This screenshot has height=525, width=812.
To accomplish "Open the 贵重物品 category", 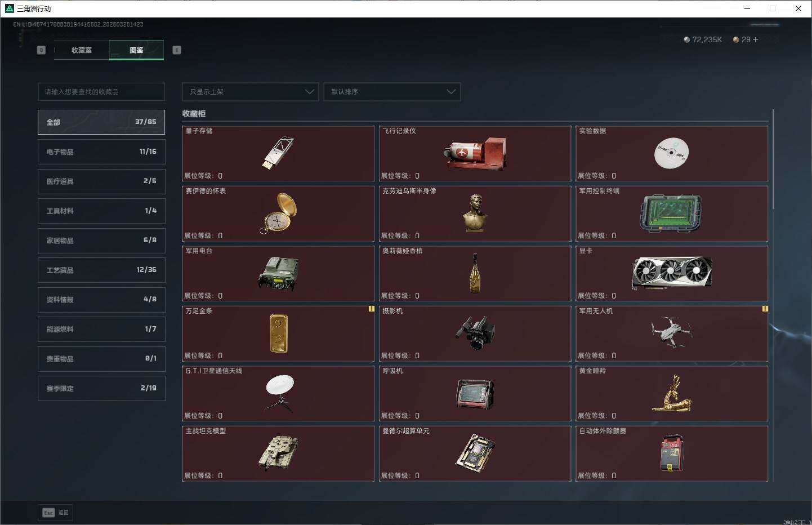I will (101, 359).
